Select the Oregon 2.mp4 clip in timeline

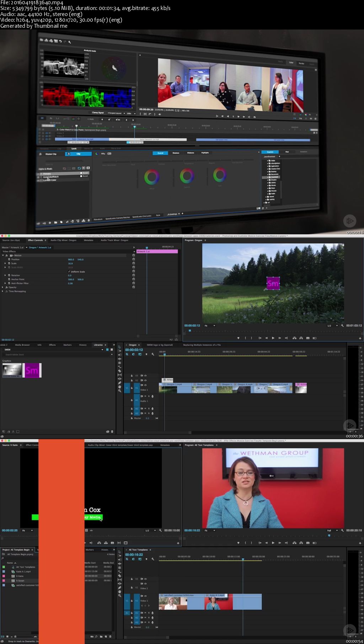204,388
